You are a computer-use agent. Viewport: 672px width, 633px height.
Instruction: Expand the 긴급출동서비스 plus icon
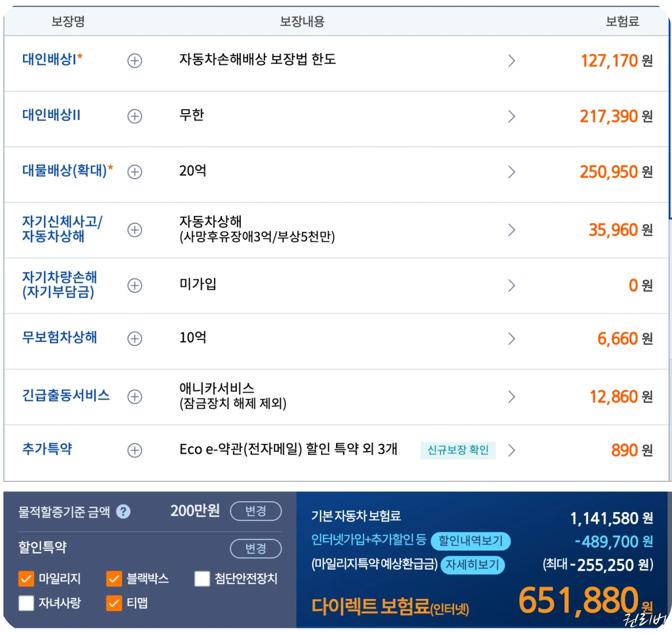134,397
